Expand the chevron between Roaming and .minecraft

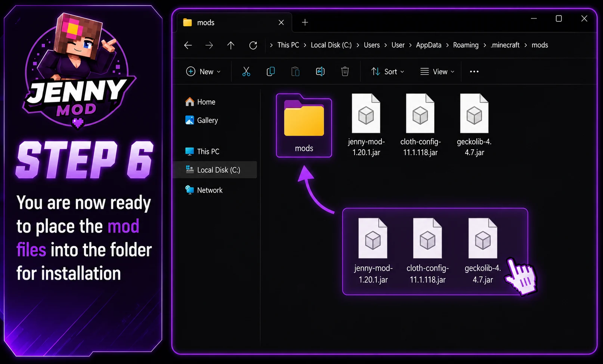[485, 45]
